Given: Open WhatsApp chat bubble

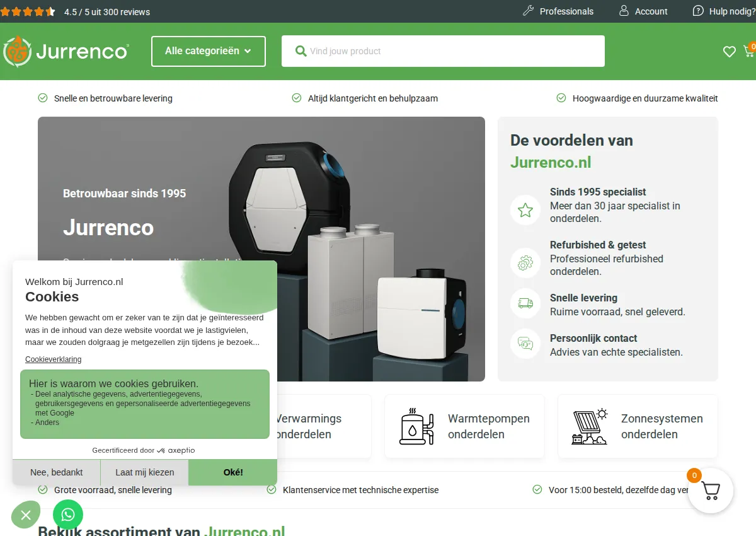Looking at the screenshot, I should pyautogui.click(x=68, y=515).
